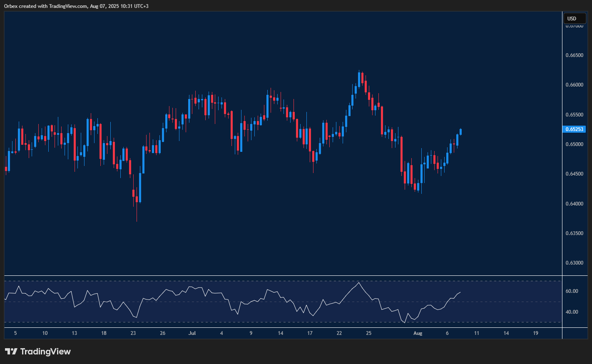Click the highlighted price label 0.65253
Screen dimensions: 592x364
[575, 129]
